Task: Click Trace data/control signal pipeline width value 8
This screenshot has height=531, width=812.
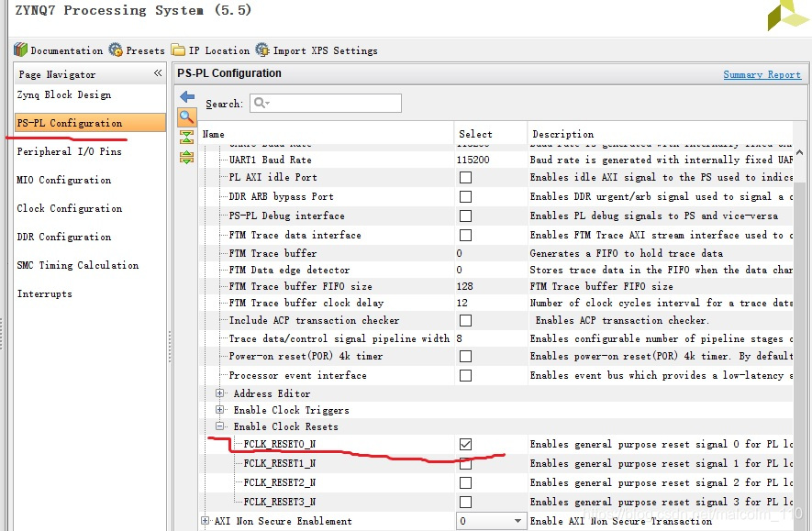Action: tap(460, 338)
